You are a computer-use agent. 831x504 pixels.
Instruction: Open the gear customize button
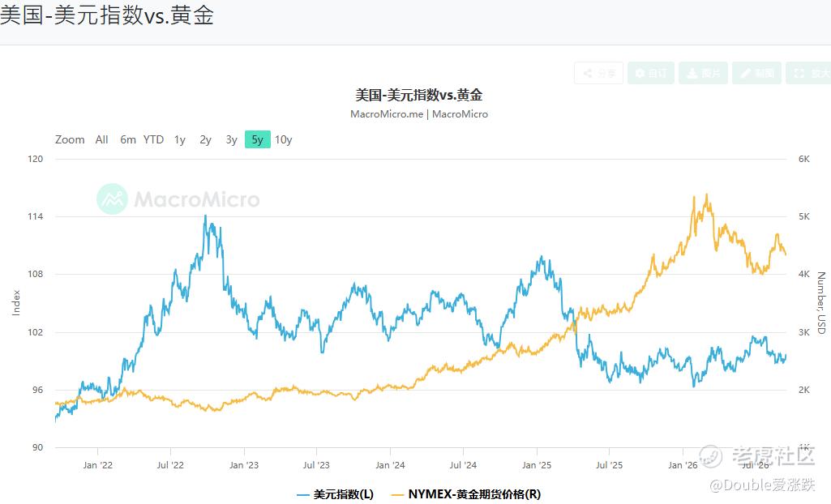click(x=651, y=73)
